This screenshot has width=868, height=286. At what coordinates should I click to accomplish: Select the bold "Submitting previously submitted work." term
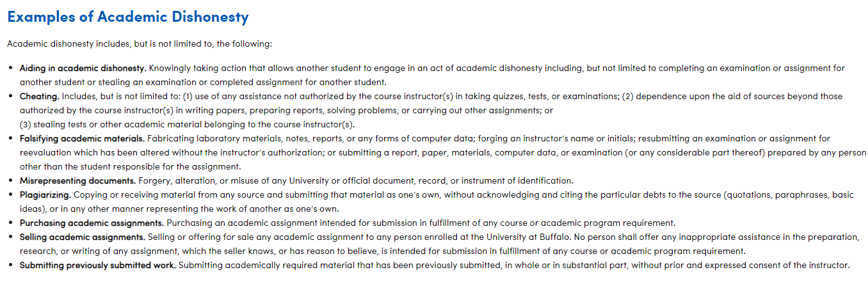pyautogui.click(x=98, y=265)
